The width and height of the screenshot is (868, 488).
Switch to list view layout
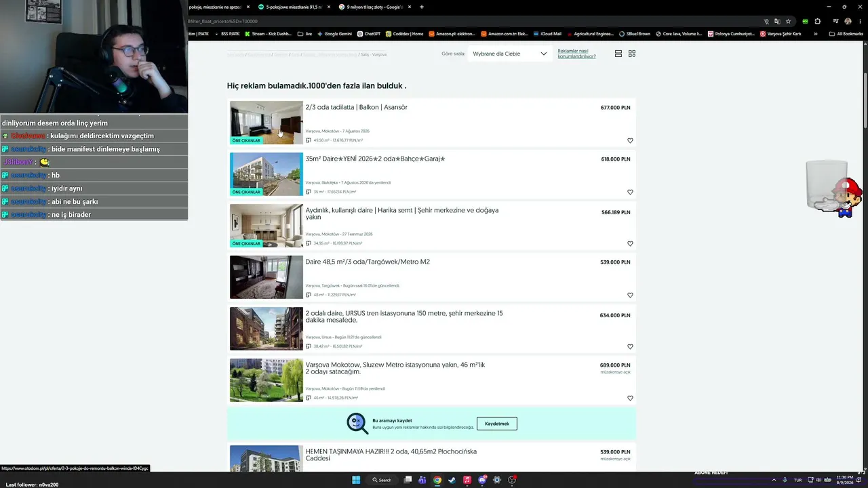point(618,54)
